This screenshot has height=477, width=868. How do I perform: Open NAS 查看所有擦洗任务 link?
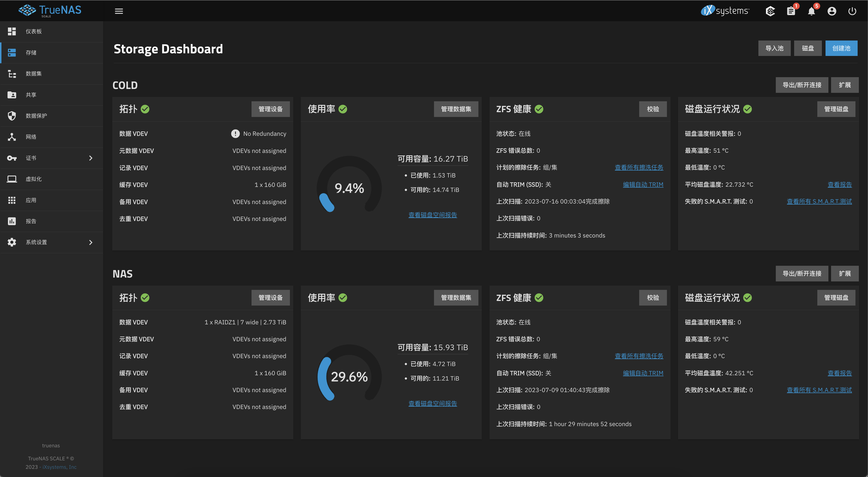click(639, 356)
